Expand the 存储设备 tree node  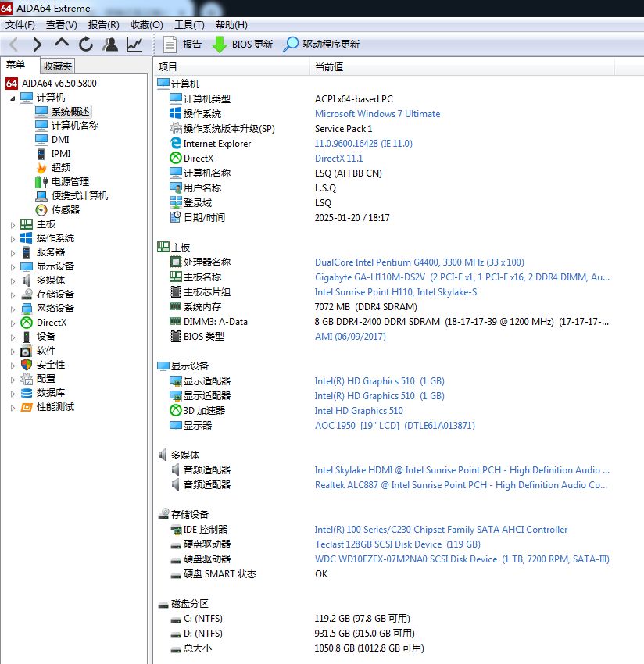tap(13, 295)
